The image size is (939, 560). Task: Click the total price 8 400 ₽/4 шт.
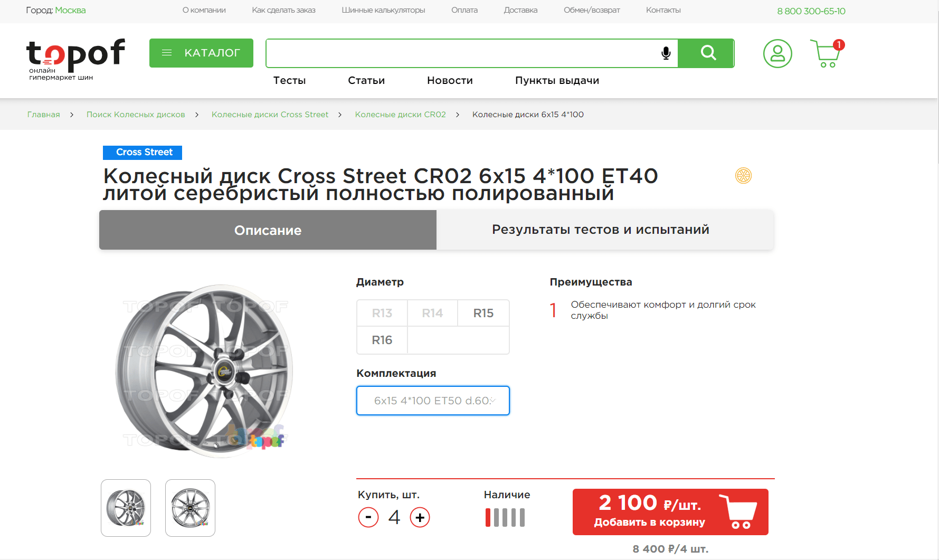[x=670, y=549]
